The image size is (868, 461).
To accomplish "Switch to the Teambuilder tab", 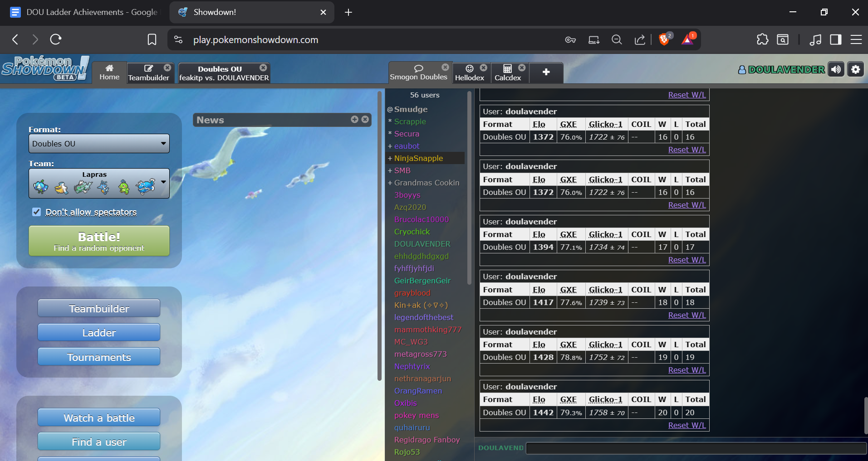I will (x=148, y=73).
